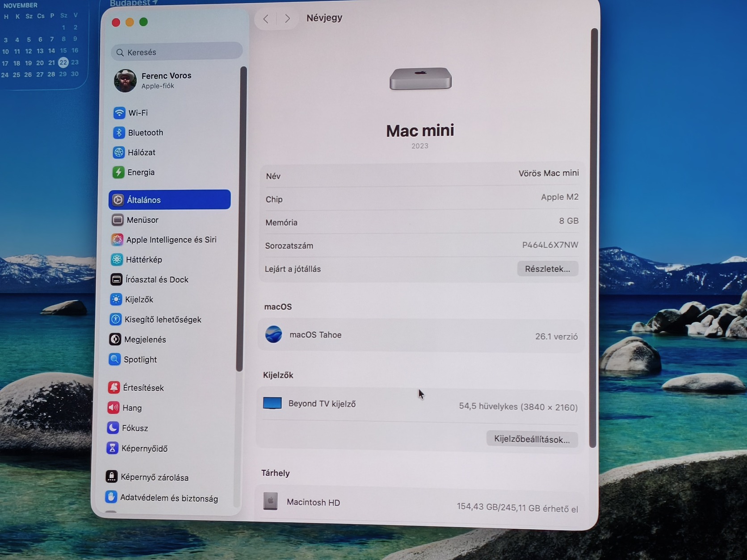The image size is (747, 560).
Task: Click the Macintosh HD label
Action: pos(313,502)
